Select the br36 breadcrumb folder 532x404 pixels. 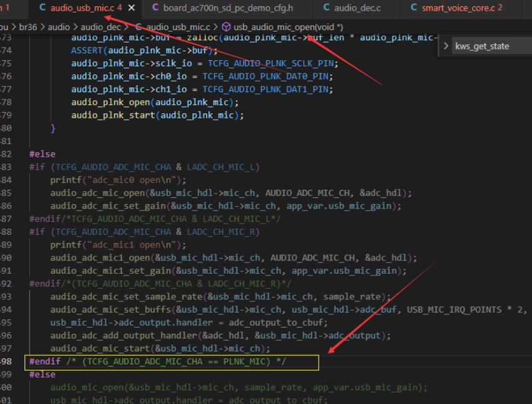28,27
